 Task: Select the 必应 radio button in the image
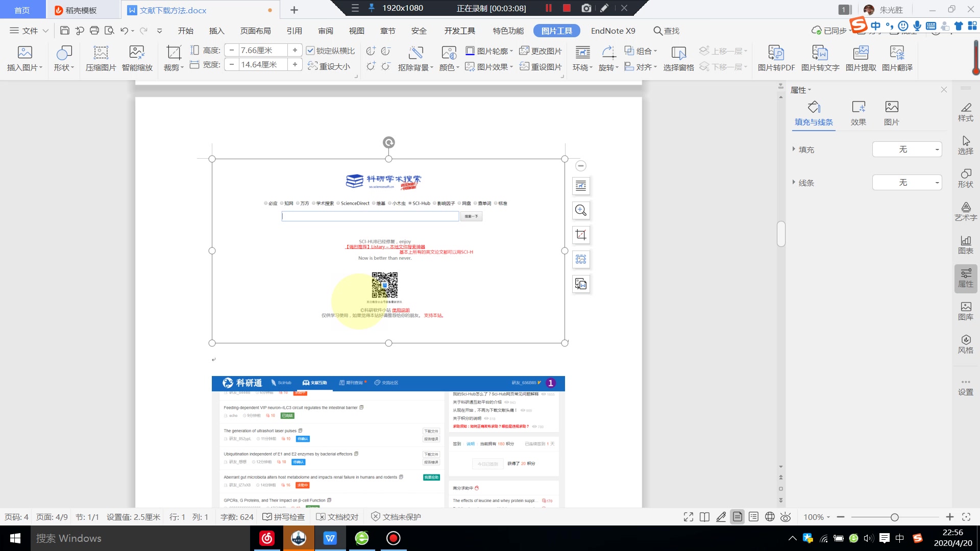(x=266, y=203)
